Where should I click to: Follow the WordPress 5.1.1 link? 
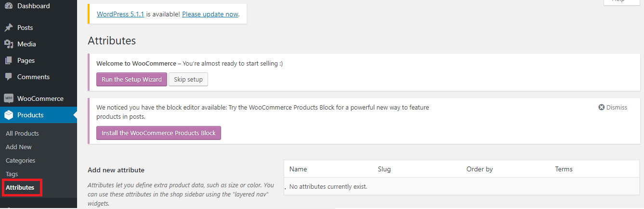(120, 14)
